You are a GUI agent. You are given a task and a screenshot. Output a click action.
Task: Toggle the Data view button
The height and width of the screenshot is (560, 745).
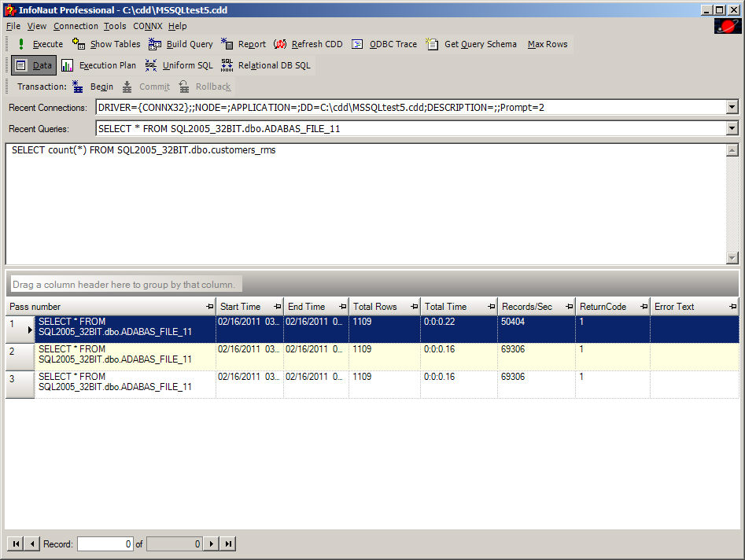(34, 66)
